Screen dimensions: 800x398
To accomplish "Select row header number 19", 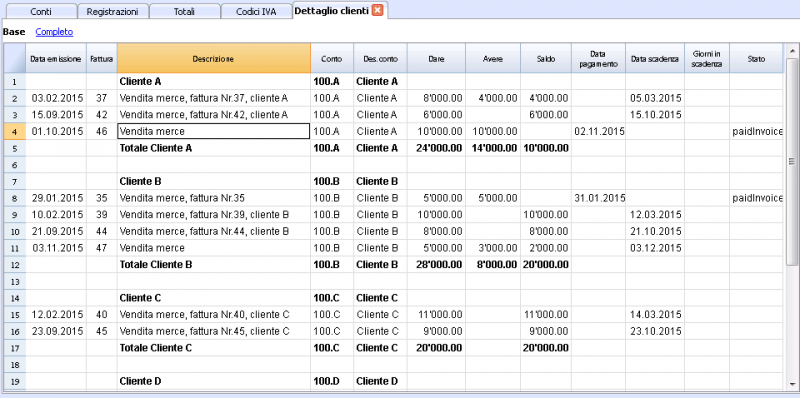I will click(x=15, y=381).
